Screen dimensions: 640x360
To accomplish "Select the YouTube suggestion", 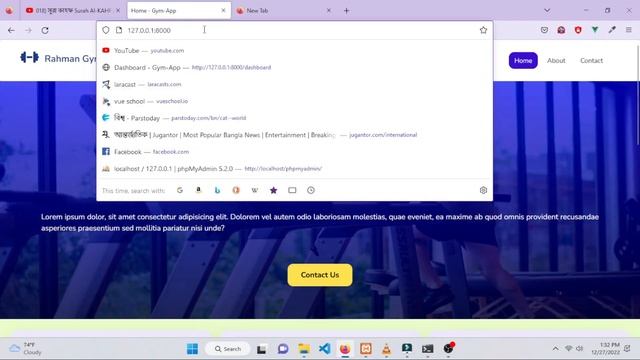I will click(x=294, y=51).
